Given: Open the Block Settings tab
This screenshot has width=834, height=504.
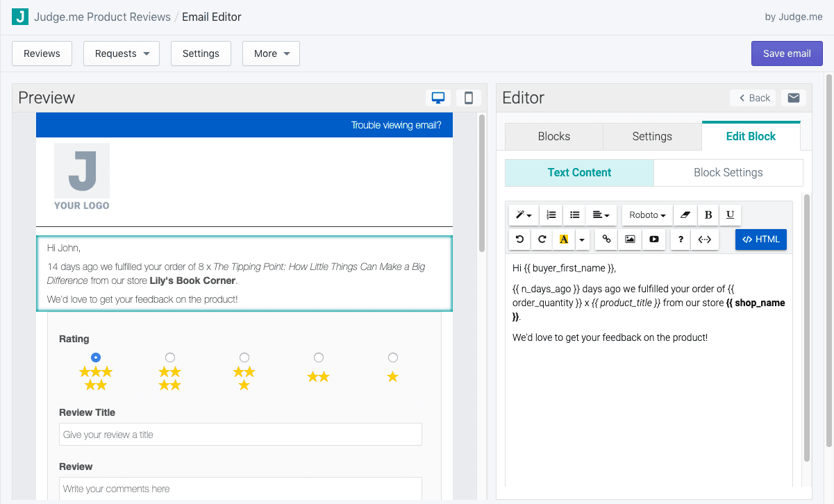Looking at the screenshot, I should click(728, 173).
